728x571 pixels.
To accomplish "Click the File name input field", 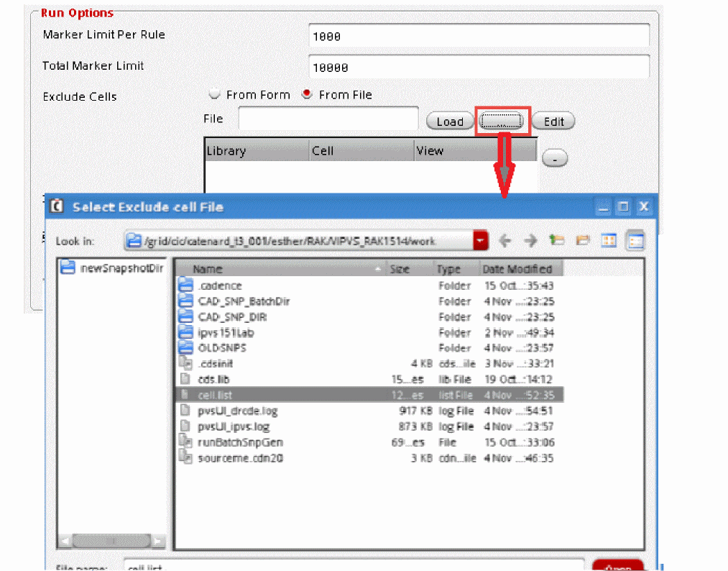I will [x=354, y=566].
